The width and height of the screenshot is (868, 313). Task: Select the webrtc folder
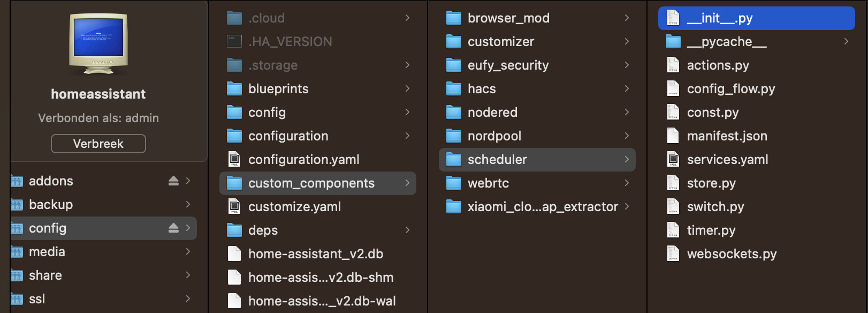point(487,183)
